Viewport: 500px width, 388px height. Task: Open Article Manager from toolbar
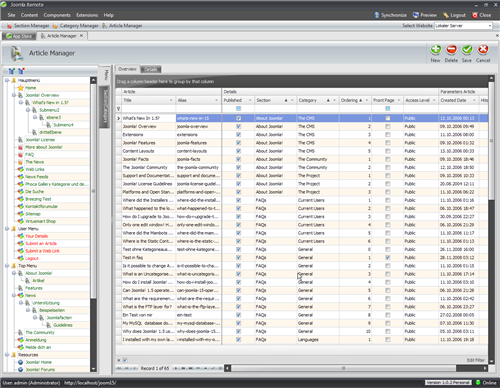point(122,26)
